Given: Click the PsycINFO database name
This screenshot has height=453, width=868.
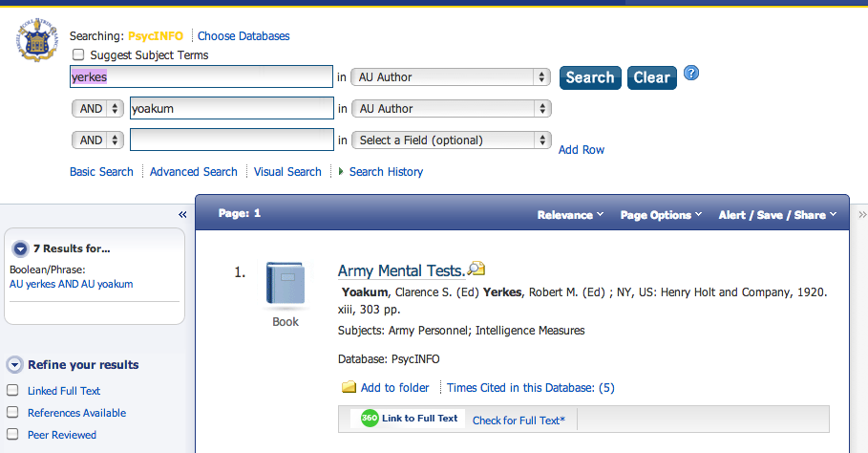Looking at the screenshot, I should pos(156,36).
